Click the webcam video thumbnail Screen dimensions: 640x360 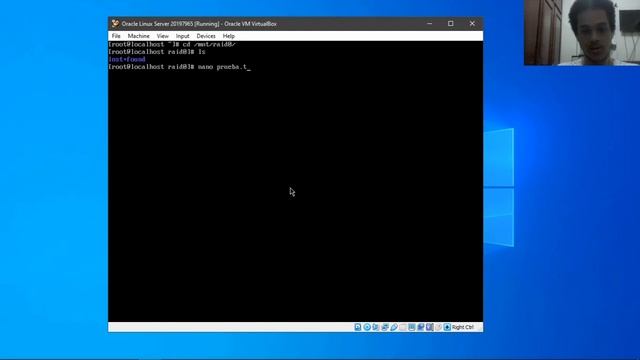coord(582,33)
